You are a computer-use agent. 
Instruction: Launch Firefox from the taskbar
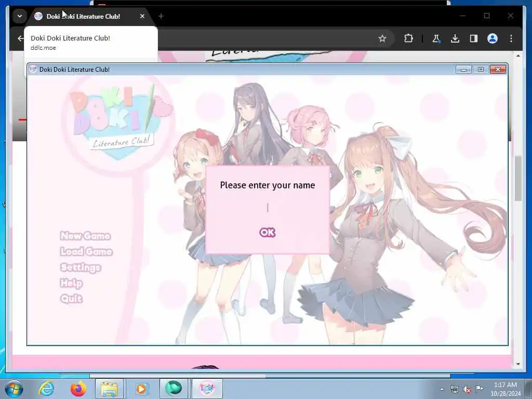(78, 389)
